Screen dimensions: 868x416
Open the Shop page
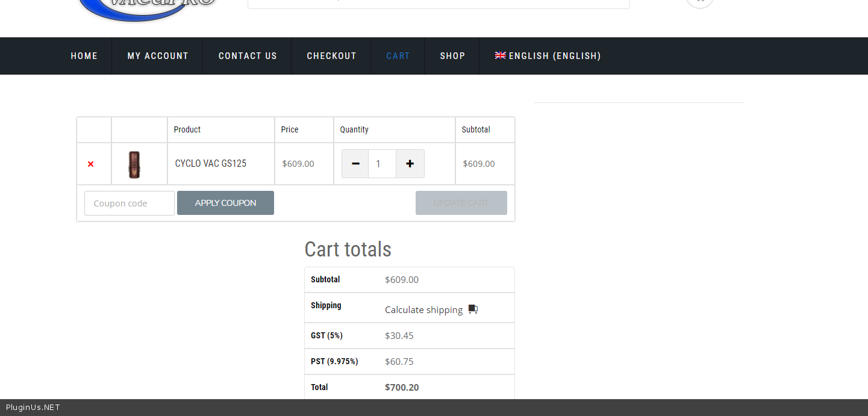pyautogui.click(x=452, y=56)
